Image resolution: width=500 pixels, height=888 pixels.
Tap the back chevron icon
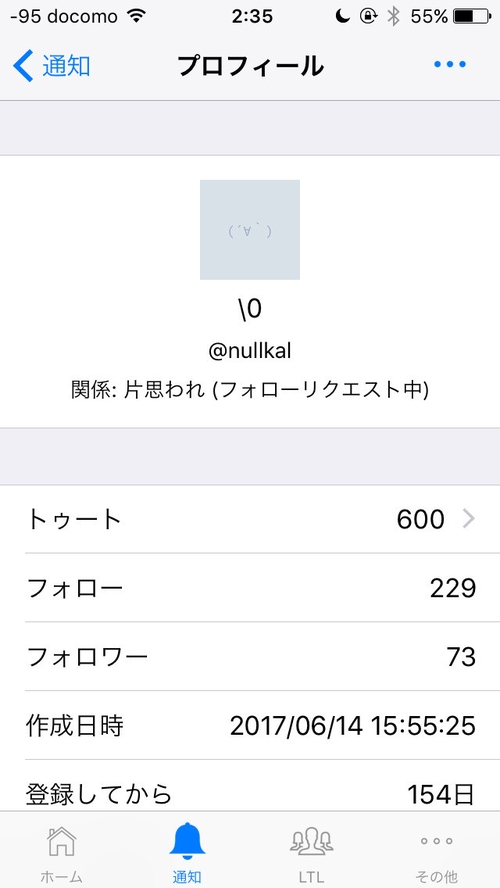pyautogui.click(x=23, y=66)
